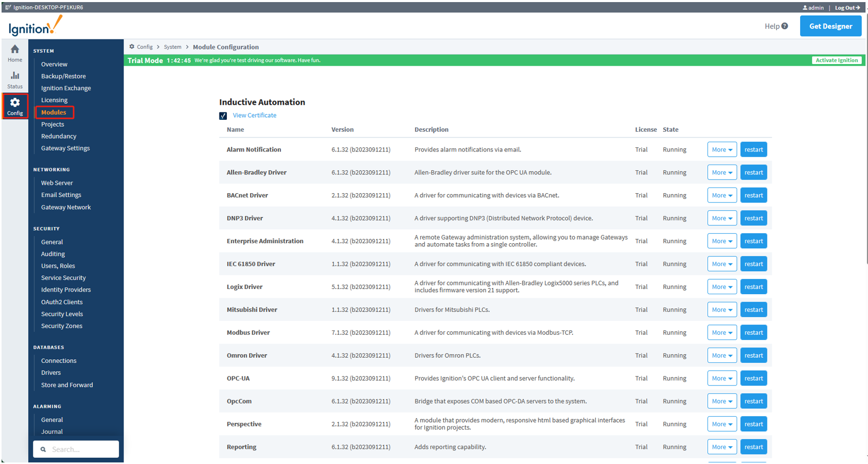Image resolution: width=868 pixels, height=464 pixels.
Task: Open More dropdown for IEC 61850 Driver
Action: (722, 265)
